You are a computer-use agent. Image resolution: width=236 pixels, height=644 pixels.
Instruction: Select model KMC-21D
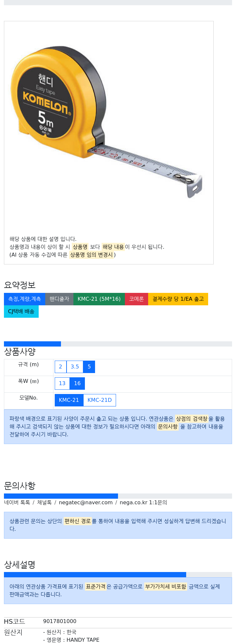coord(100,400)
